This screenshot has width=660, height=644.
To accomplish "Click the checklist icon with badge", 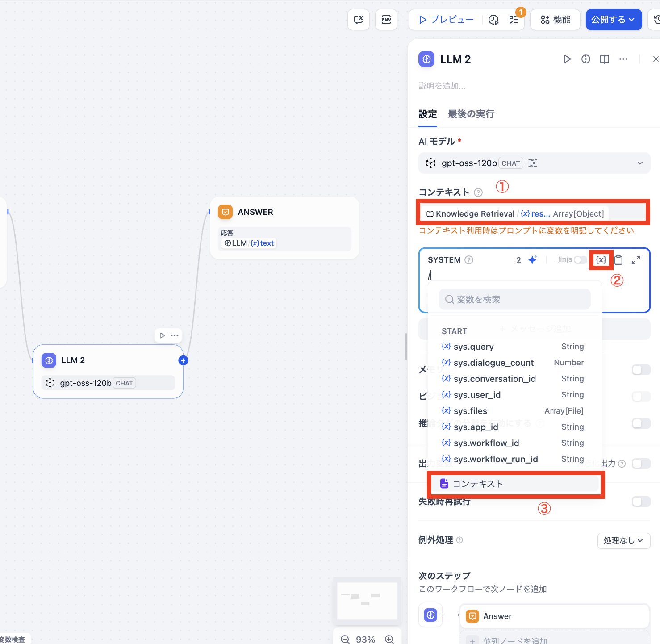I will [x=514, y=20].
